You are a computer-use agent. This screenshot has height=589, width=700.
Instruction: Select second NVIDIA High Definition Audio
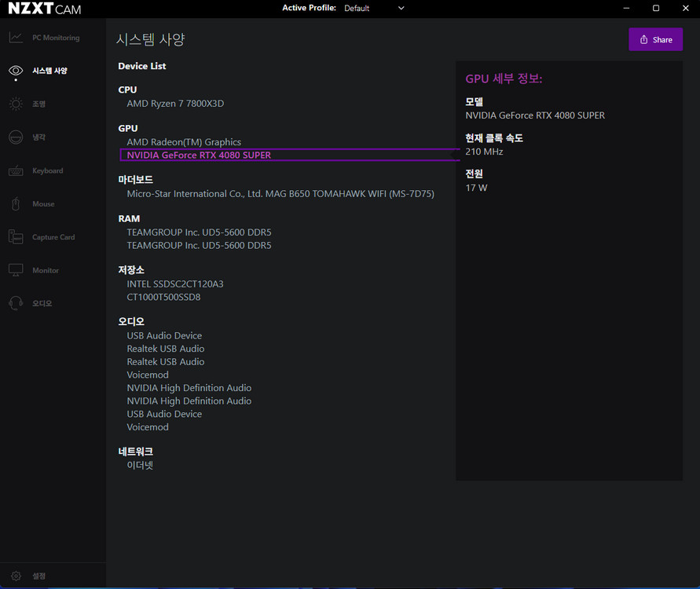[x=189, y=401]
